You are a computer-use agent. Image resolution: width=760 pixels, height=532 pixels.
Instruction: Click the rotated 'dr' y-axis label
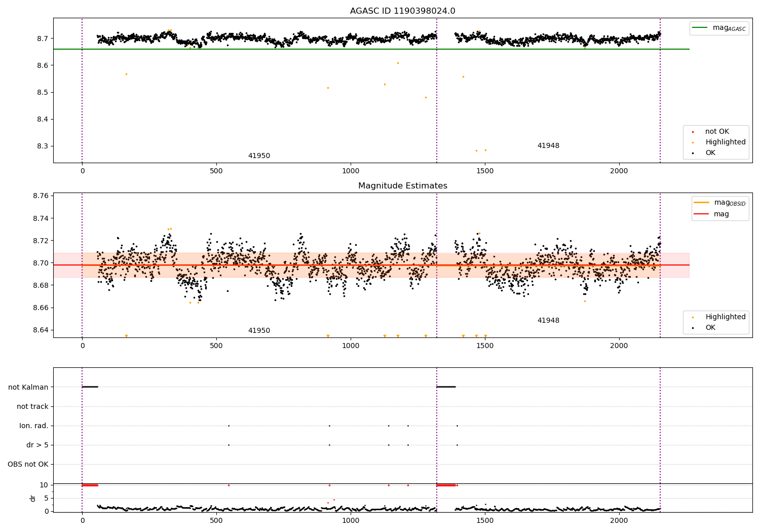click(x=33, y=498)
